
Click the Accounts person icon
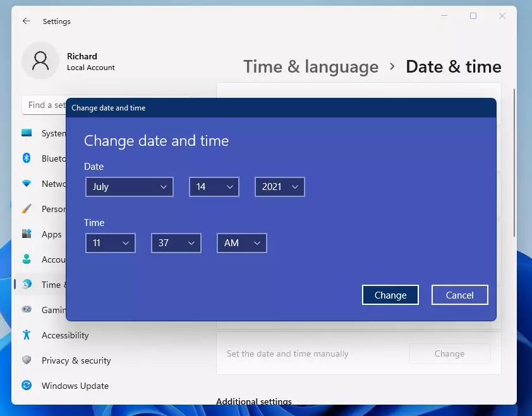tap(27, 259)
